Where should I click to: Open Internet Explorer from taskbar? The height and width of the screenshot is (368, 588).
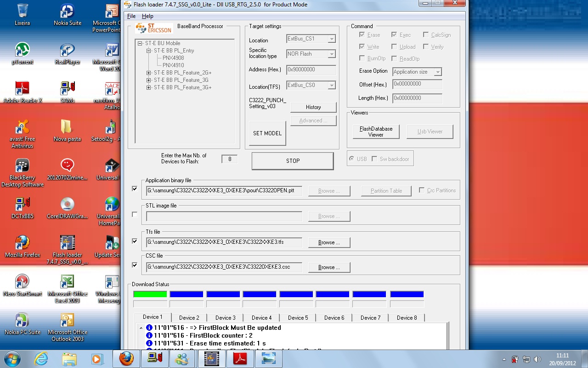pyautogui.click(x=42, y=358)
